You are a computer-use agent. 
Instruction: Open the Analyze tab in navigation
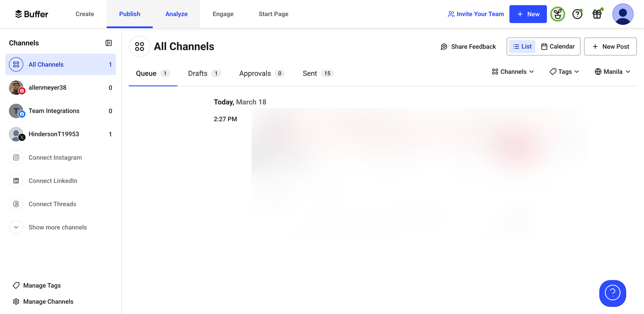(x=176, y=14)
